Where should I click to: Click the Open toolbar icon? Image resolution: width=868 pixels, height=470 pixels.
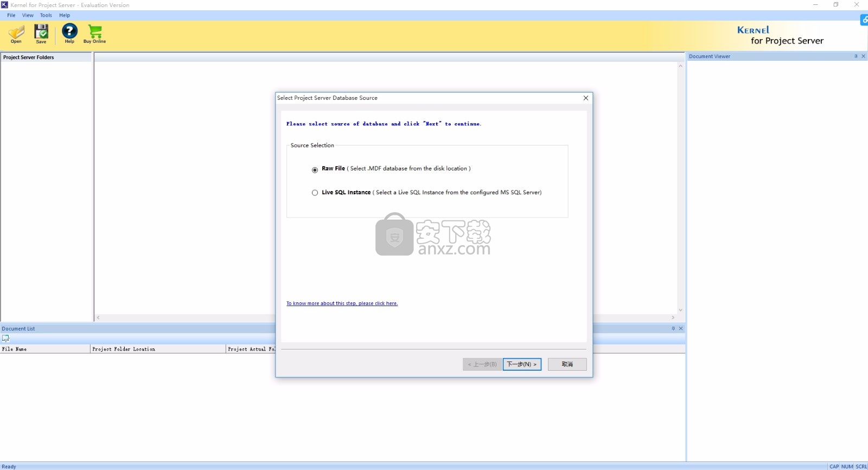[x=16, y=34]
